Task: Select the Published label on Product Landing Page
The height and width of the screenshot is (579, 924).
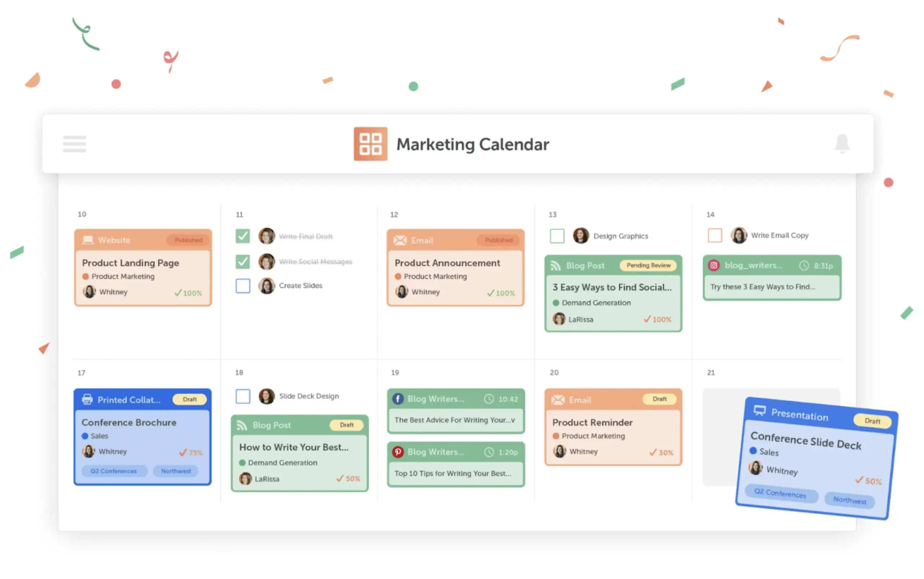Action: click(188, 240)
